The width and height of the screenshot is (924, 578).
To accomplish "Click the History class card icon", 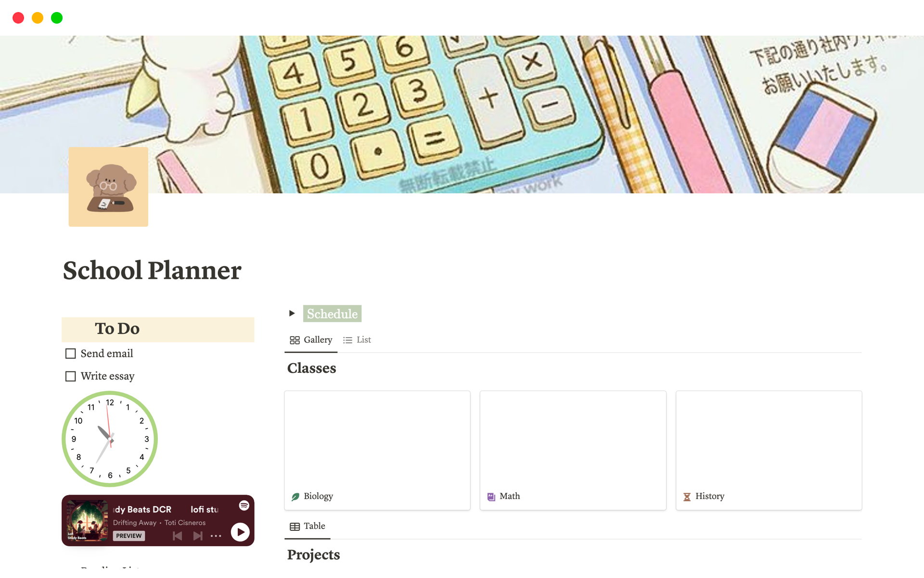I will click(687, 496).
